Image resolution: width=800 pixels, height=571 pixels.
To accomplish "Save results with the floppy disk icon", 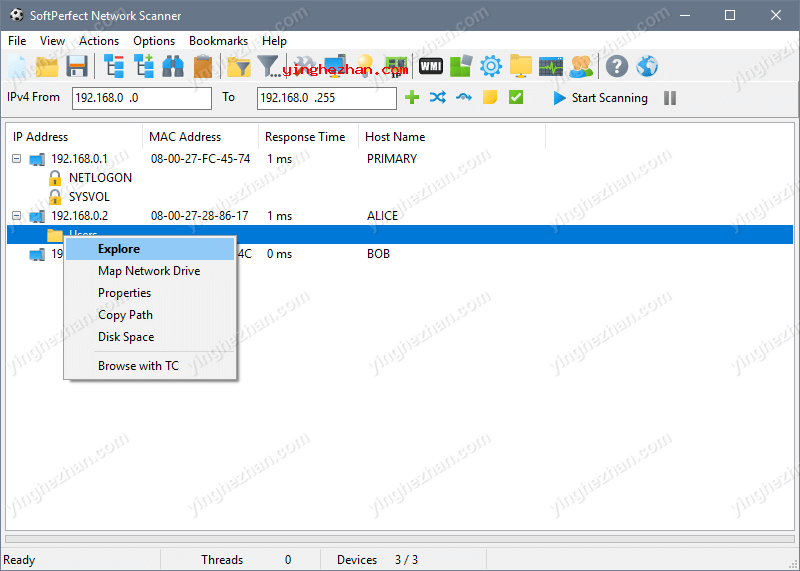I will (x=77, y=66).
